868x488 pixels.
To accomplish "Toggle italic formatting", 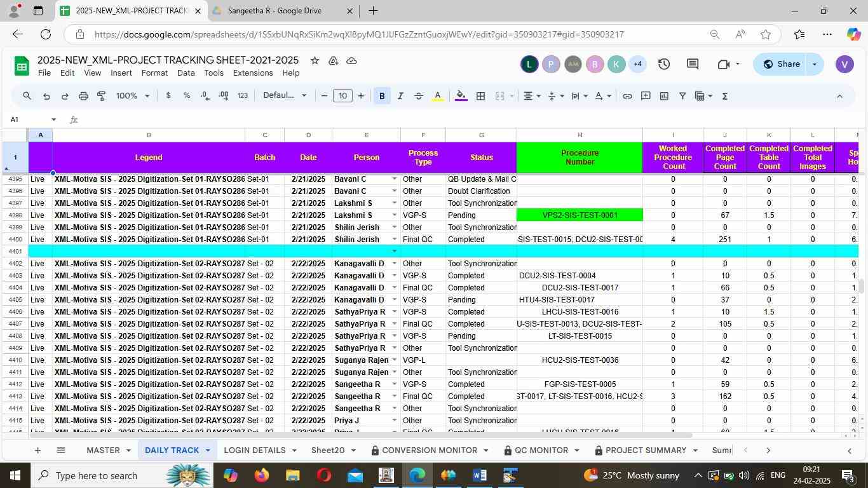I will tap(400, 96).
